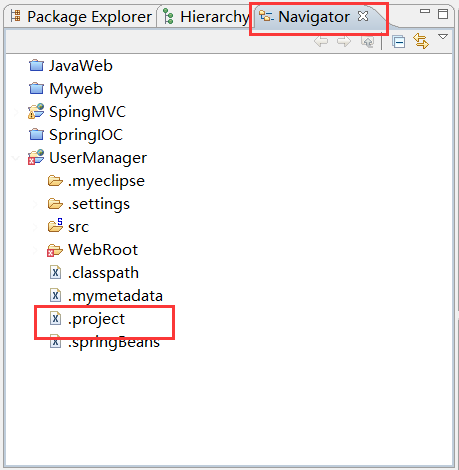Image resolution: width=459 pixels, height=470 pixels.
Task: Select the WebRoot folder with error marker
Action: [92, 250]
